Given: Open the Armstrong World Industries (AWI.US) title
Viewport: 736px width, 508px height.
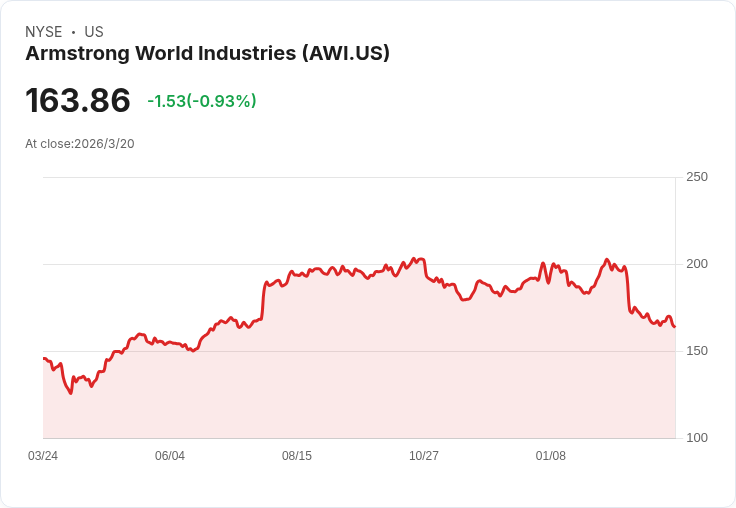Looking at the screenshot, I should 207,54.
